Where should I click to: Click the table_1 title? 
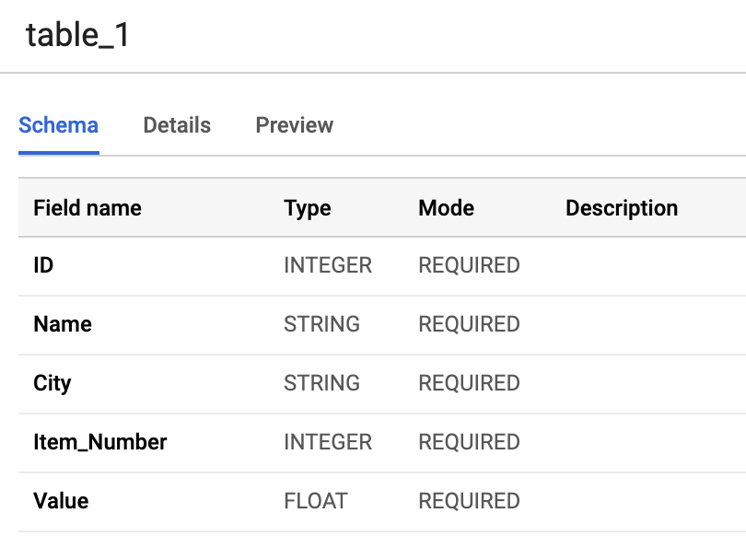[77, 35]
